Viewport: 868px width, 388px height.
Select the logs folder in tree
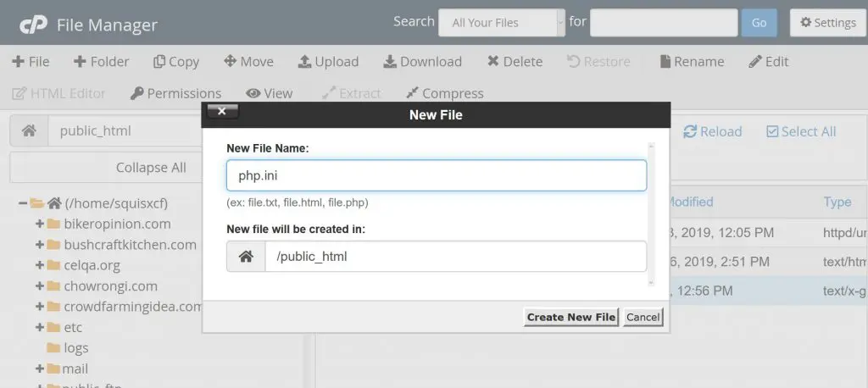tap(75, 348)
